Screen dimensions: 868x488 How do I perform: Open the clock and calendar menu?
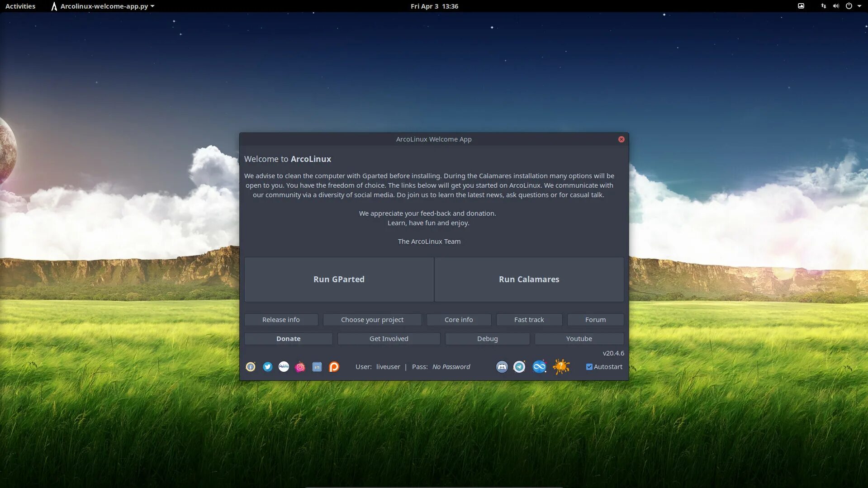coord(434,6)
